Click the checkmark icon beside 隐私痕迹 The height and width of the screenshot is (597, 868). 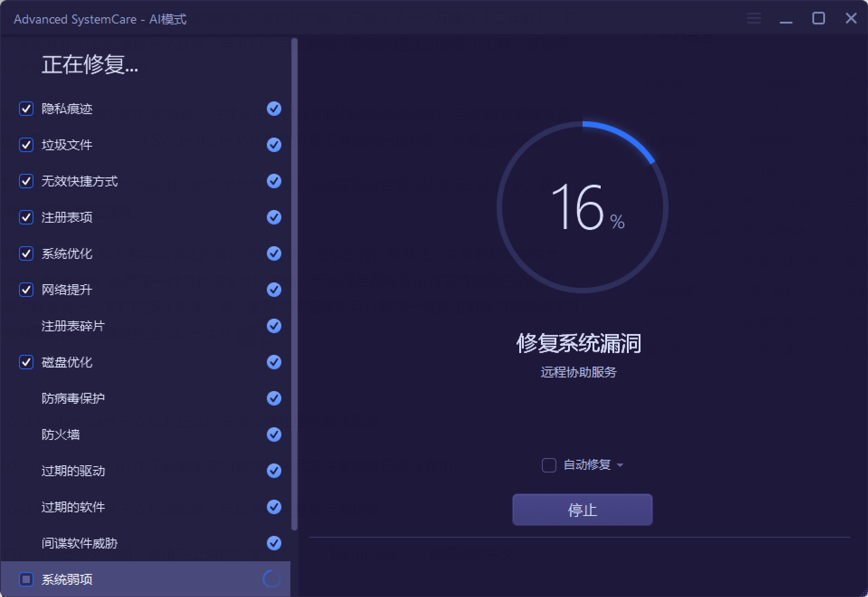[273, 109]
